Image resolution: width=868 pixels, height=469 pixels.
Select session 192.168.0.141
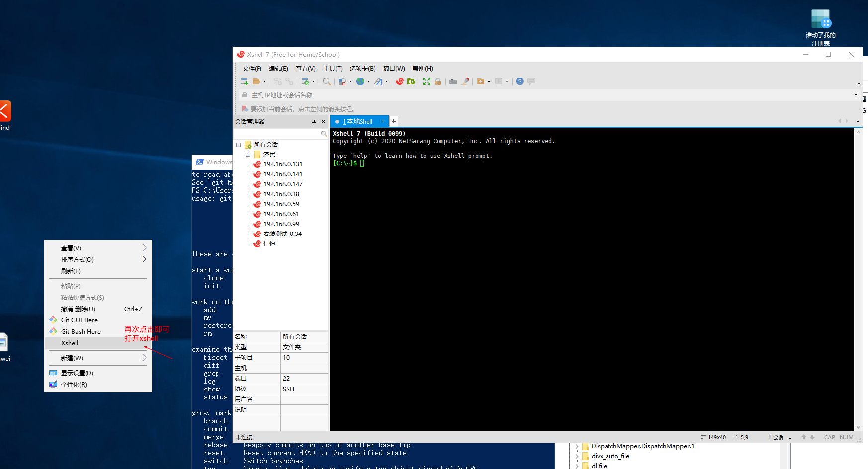[x=283, y=174]
